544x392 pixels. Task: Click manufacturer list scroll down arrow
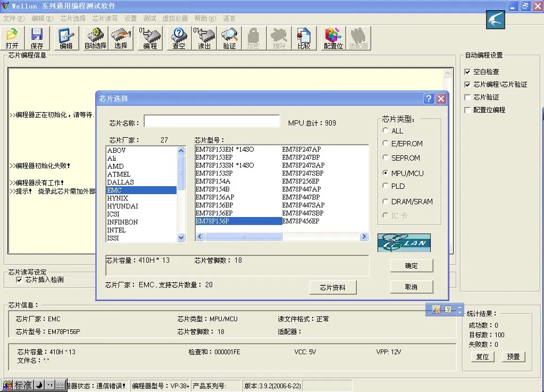click(181, 238)
